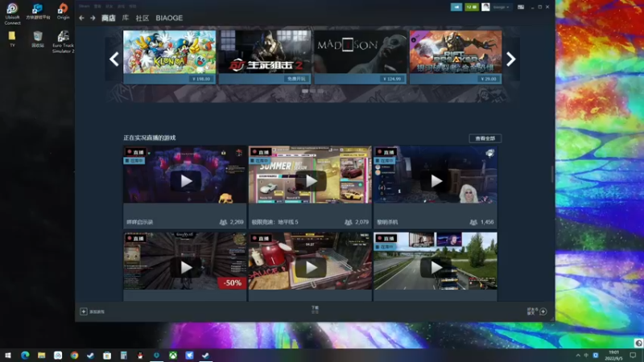Click the ¥198.00 price on Klonoa
This screenshot has width=644, height=362.
(x=201, y=79)
